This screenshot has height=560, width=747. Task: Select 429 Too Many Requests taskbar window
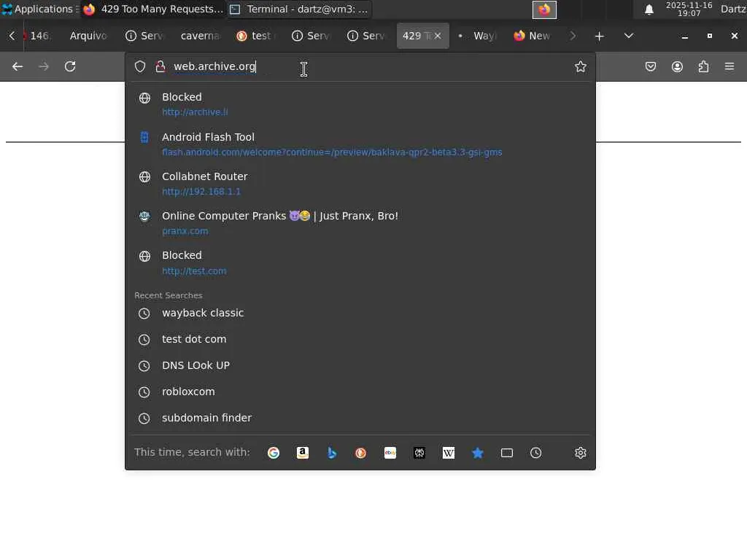(153, 9)
